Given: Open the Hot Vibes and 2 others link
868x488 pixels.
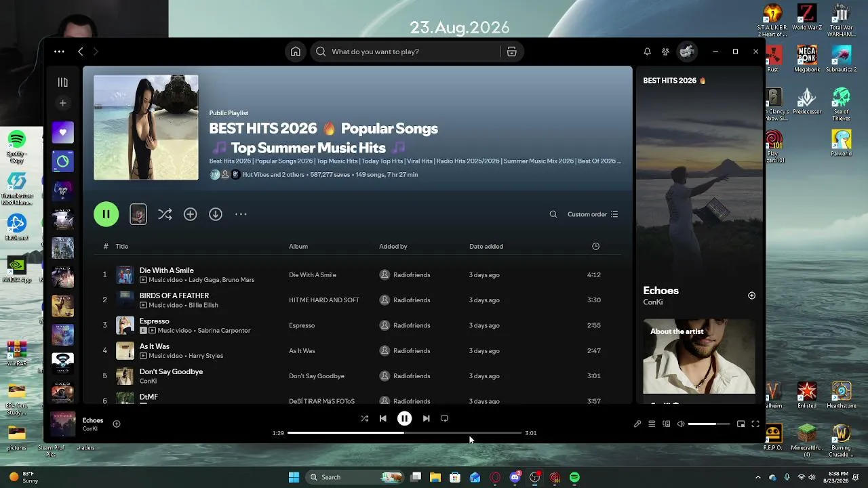Looking at the screenshot, I should point(273,175).
